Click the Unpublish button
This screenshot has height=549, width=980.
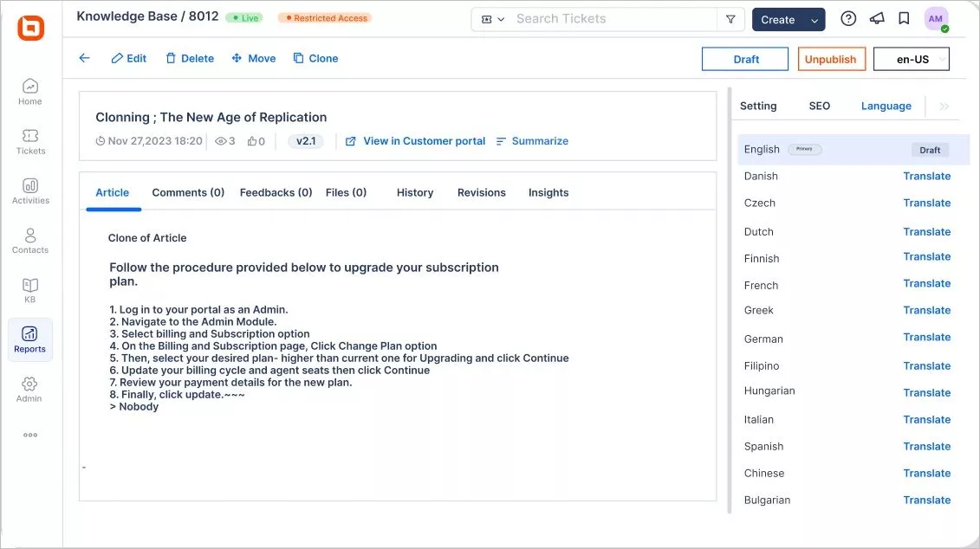point(831,59)
